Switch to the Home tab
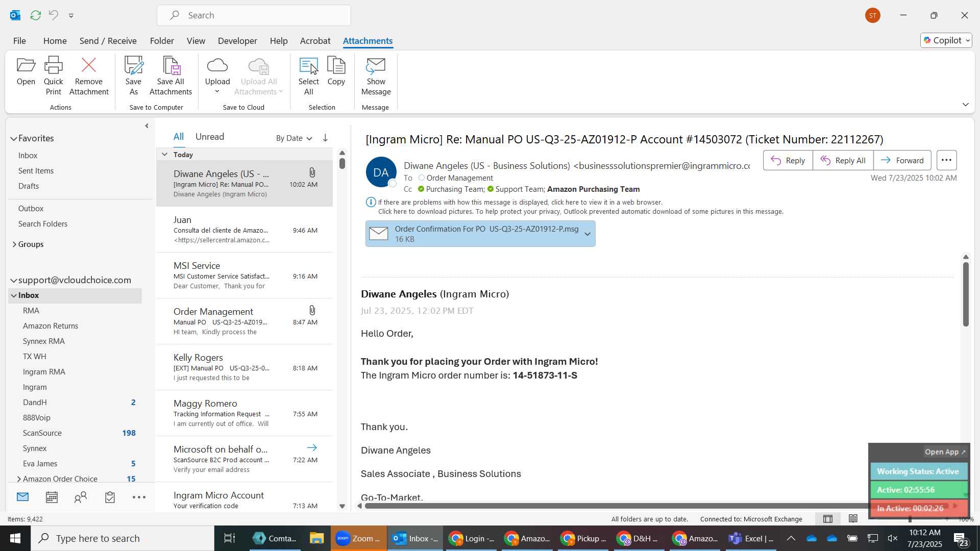This screenshot has height=551, width=980. (55, 41)
